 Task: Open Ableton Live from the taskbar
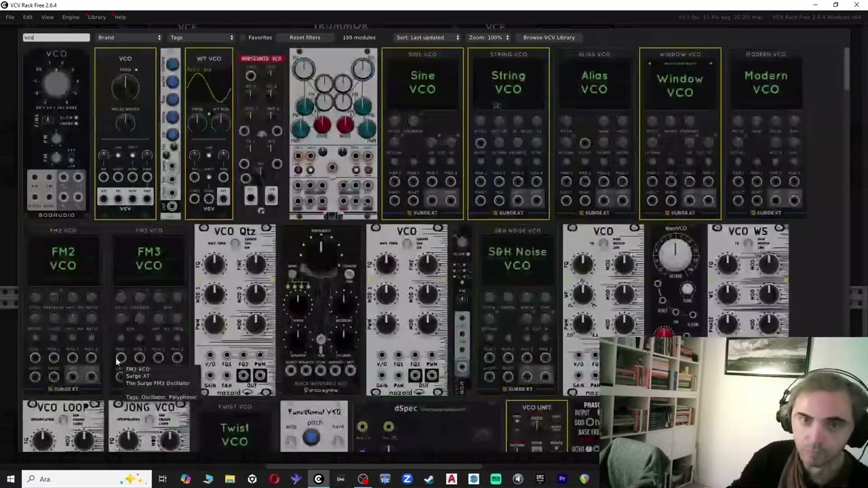tap(340, 479)
